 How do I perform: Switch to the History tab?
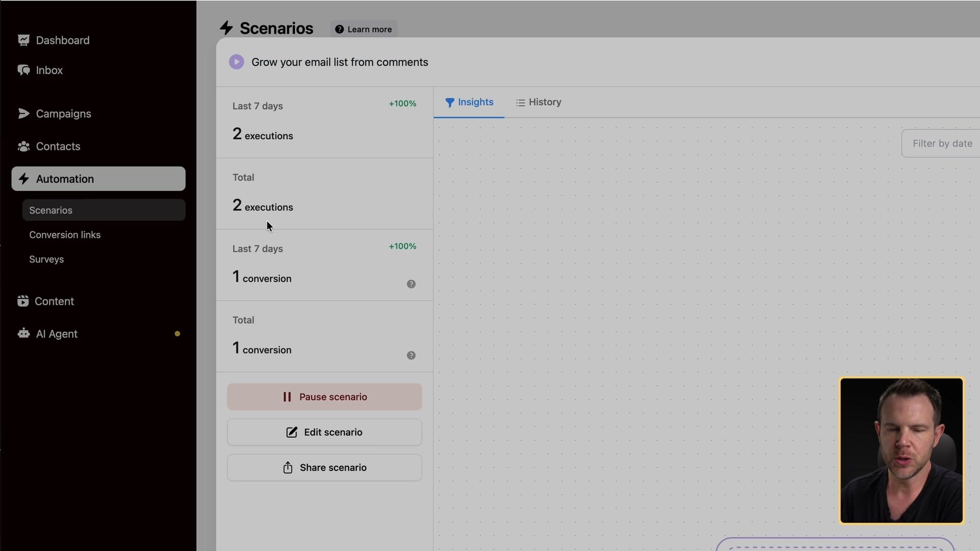tap(538, 102)
